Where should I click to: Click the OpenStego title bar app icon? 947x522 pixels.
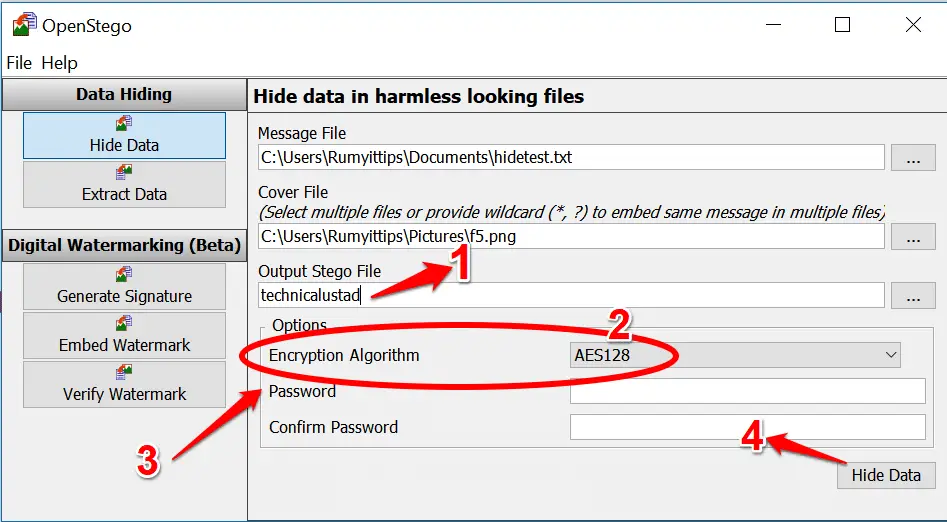click(x=24, y=24)
